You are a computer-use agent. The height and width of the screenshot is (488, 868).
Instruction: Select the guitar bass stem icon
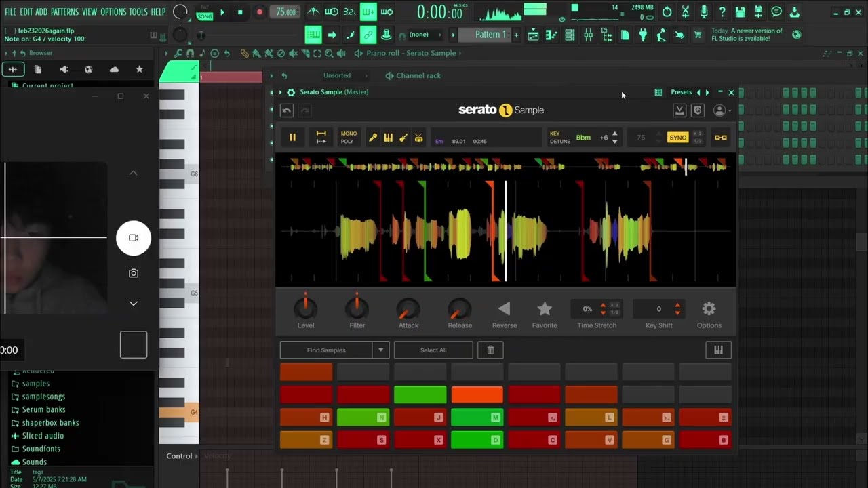point(403,138)
